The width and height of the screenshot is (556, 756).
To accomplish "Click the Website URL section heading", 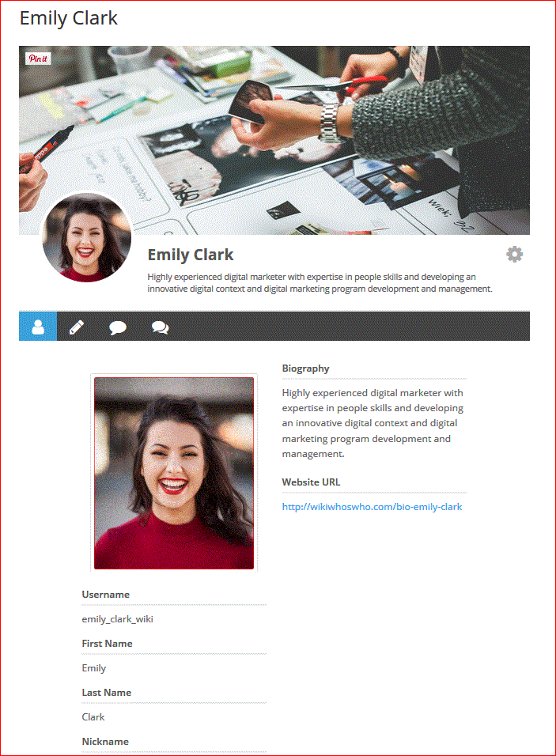I will 311,482.
